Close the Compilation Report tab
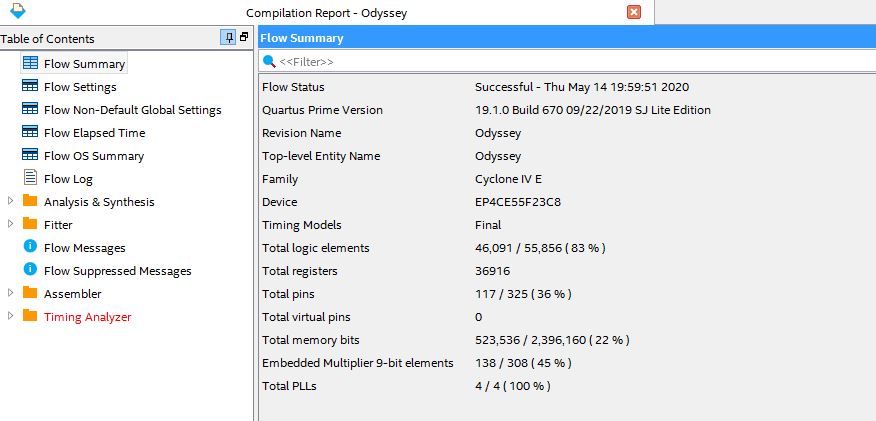The height and width of the screenshot is (421, 876). [634, 12]
